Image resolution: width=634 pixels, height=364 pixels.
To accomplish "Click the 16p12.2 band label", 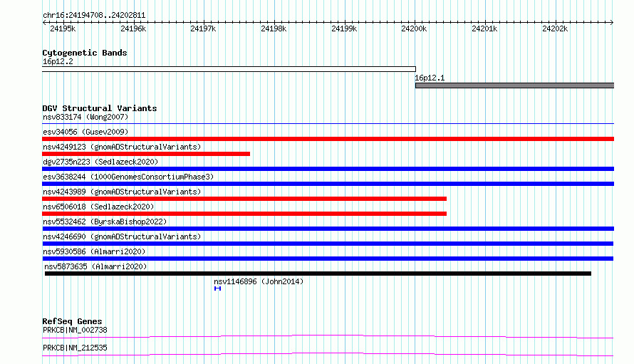I will point(58,61).
